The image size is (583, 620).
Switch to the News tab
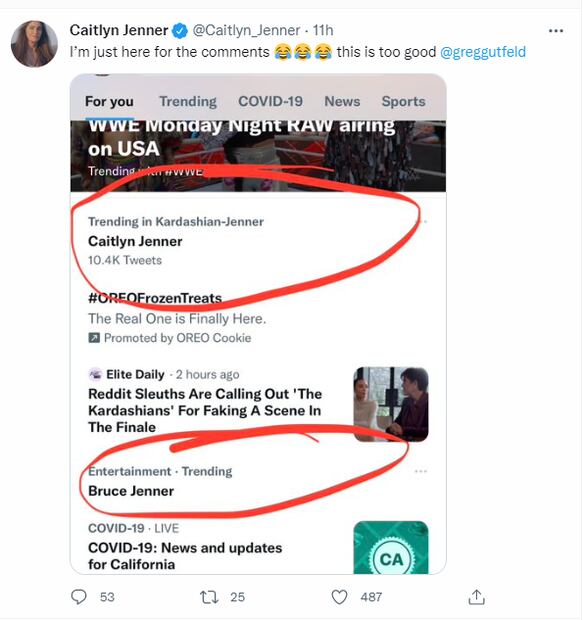click(342, 102)
